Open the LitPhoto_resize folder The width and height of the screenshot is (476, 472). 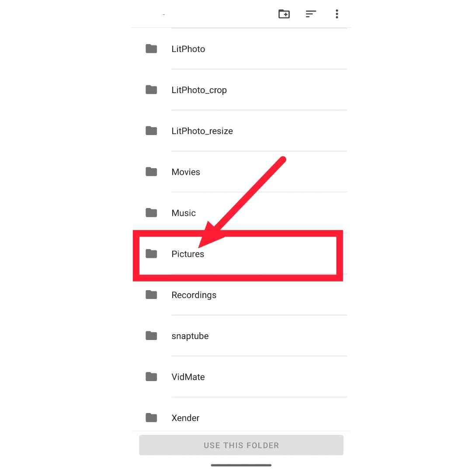(241, 131)
